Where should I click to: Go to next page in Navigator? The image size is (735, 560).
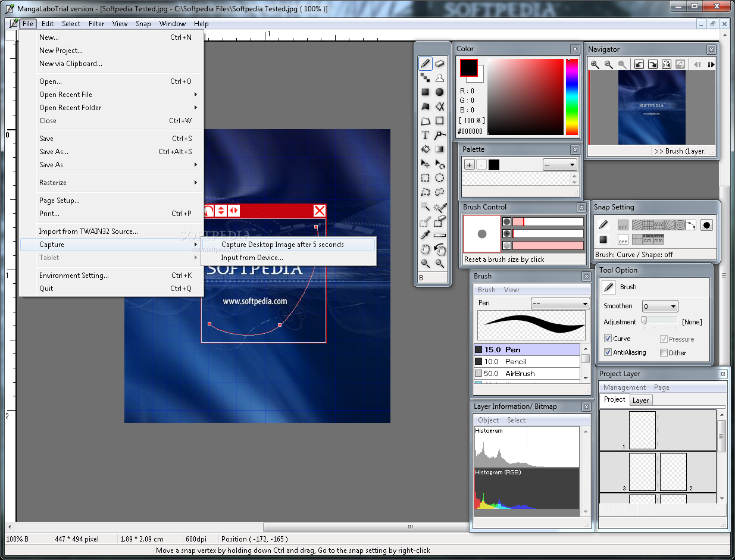click(x=711, y=64)
